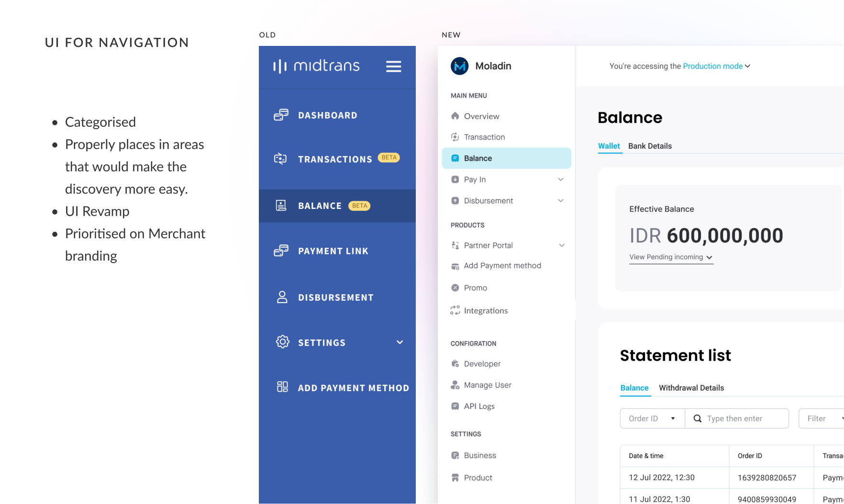The width and height of the screenshot is (844, 504).
Task: Click the API Logs icon
Action: click(x=455, y=406)
